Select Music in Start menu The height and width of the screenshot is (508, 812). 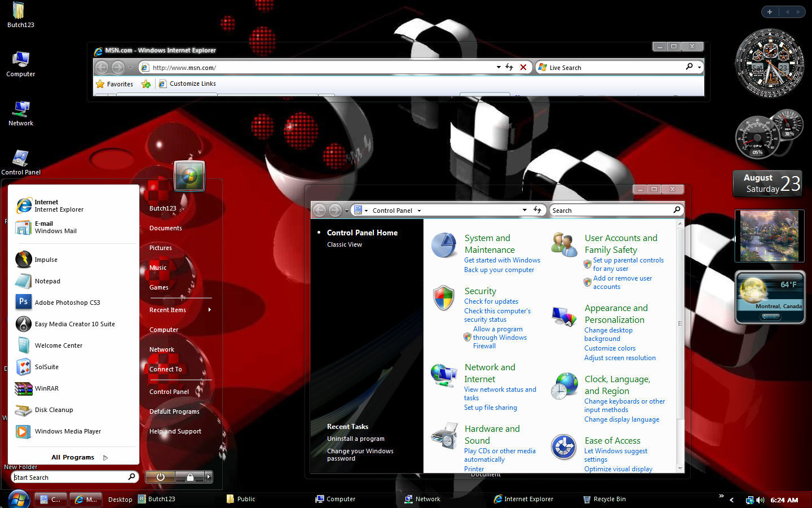tap(158, 268)
